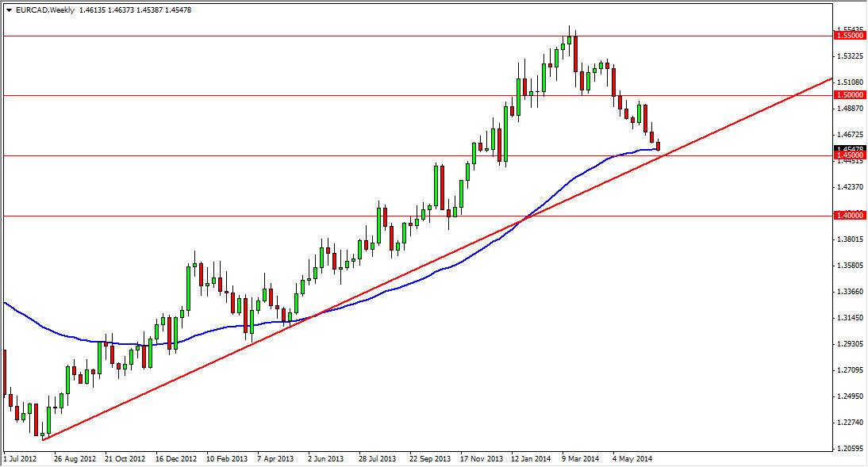Click the red 1.50000 level price tag
Image resolution: width=868 pixels, height=467 pixels.
pos(849,95)
